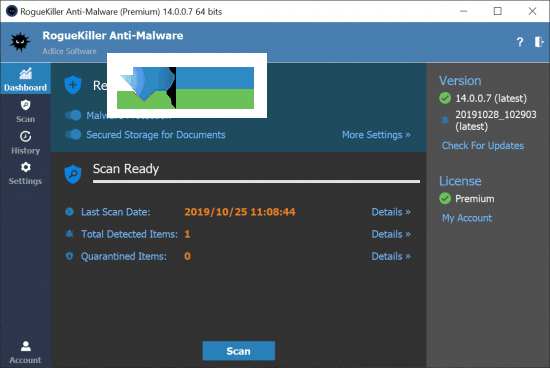The height and width of the screenshot is (368, 550).
Task: Click the Scan Ready shield magnifier icon
Action: pos(73,174)
